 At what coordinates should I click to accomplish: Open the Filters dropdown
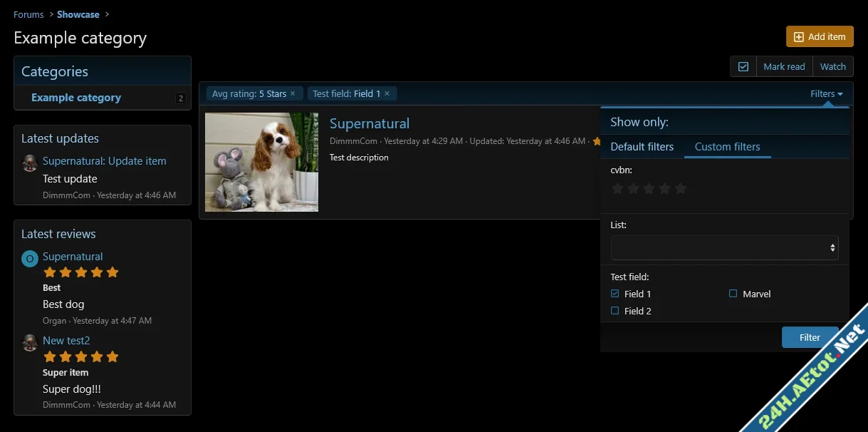click(x=825, y=93)
